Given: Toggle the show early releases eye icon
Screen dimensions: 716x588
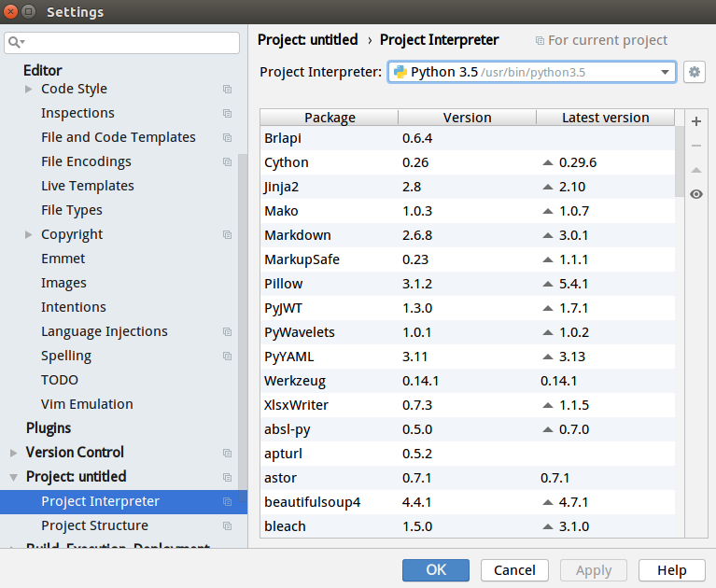Looking at the screenshot, I should (x=696, y=194).
